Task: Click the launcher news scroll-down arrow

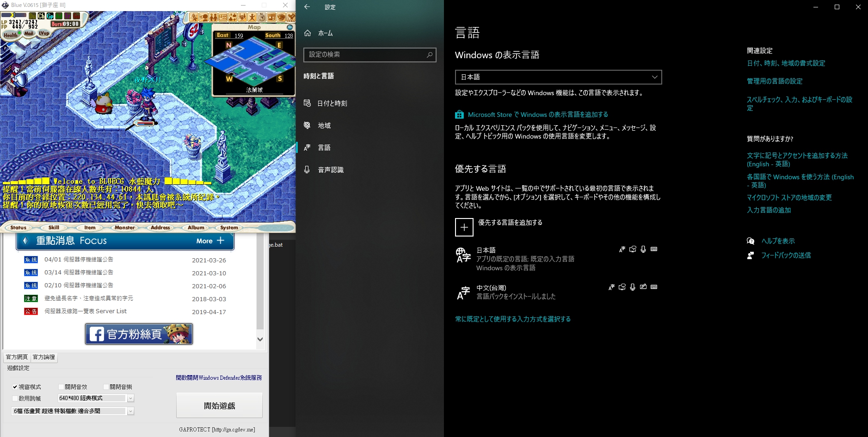Action: coord(260,339)
